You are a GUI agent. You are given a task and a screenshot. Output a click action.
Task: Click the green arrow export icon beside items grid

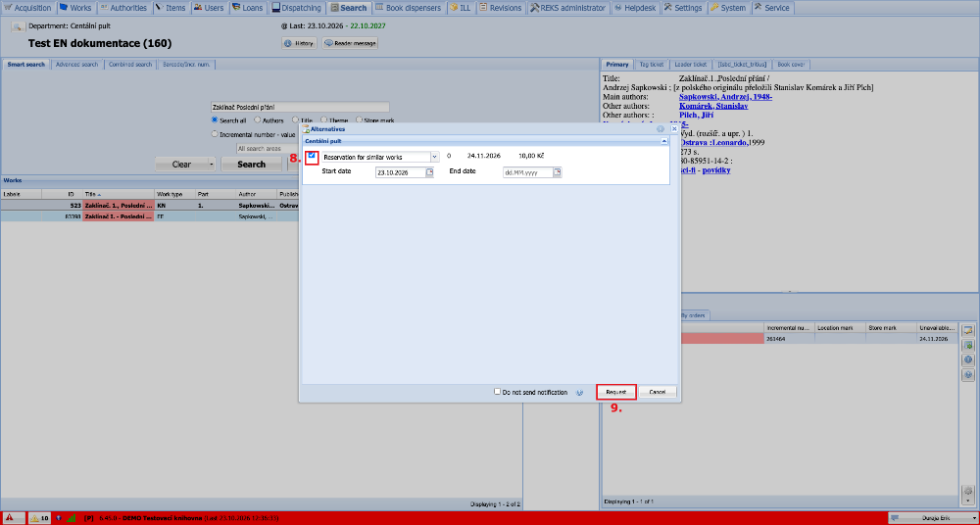click(x=969, y=345)
